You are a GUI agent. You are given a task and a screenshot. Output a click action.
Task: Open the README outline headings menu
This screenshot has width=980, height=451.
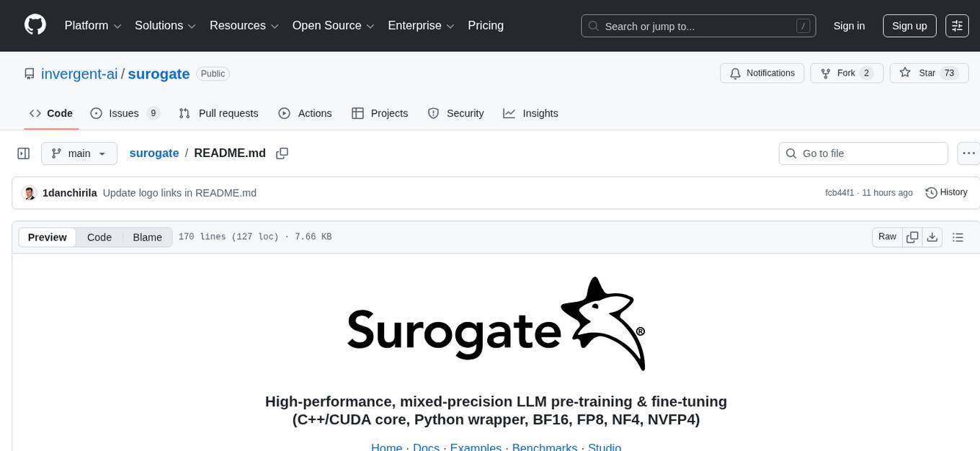pos(958,236)
